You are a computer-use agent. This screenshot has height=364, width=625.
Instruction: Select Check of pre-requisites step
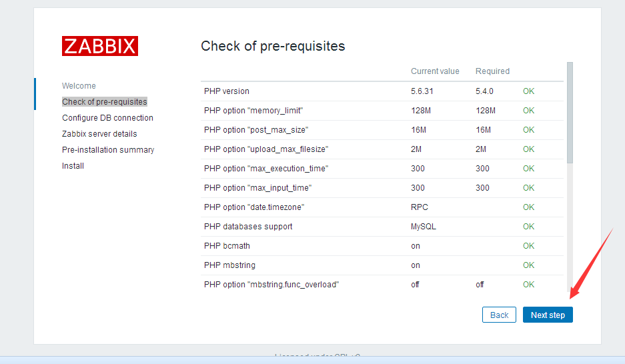105,101
